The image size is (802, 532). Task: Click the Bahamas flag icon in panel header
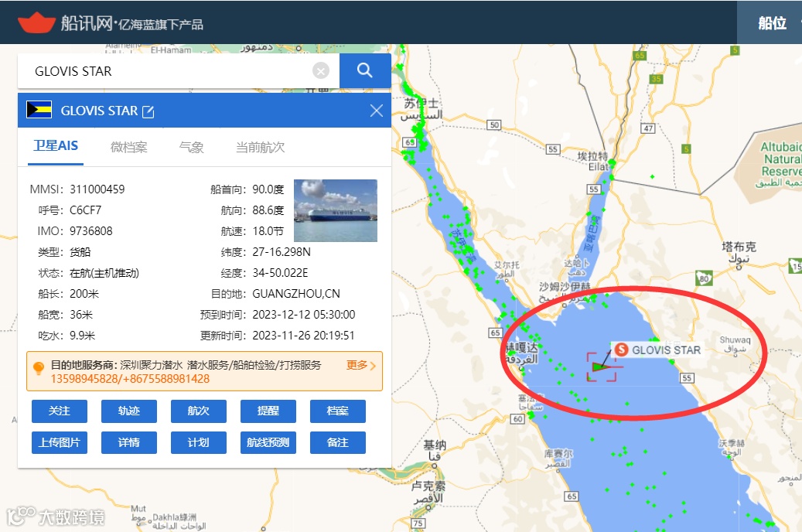39,110
